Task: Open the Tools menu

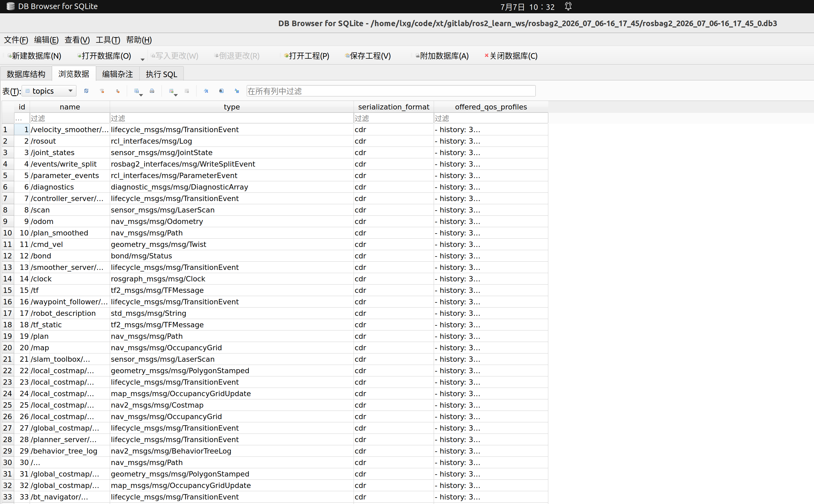Action: (x=108, y=40)
